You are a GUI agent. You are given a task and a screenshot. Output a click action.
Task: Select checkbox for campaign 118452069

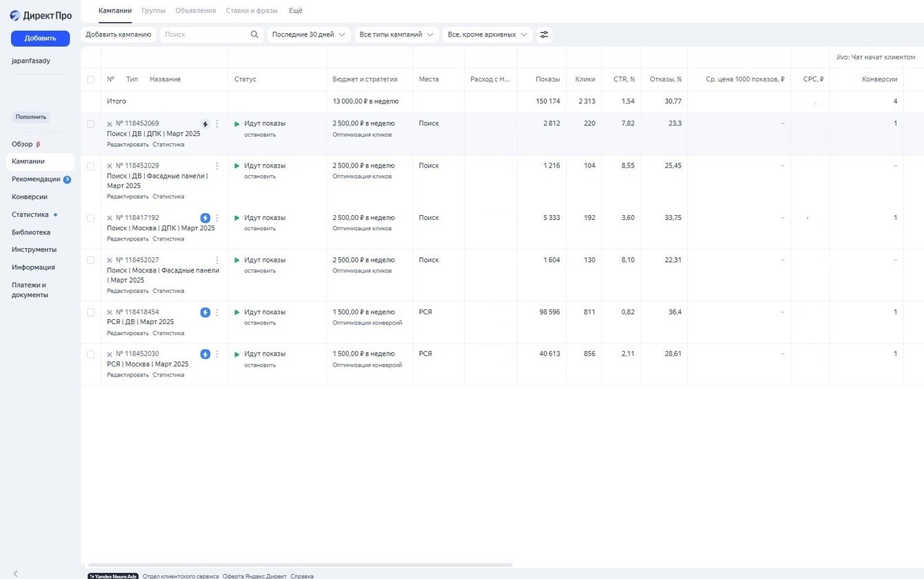[90, 124]
